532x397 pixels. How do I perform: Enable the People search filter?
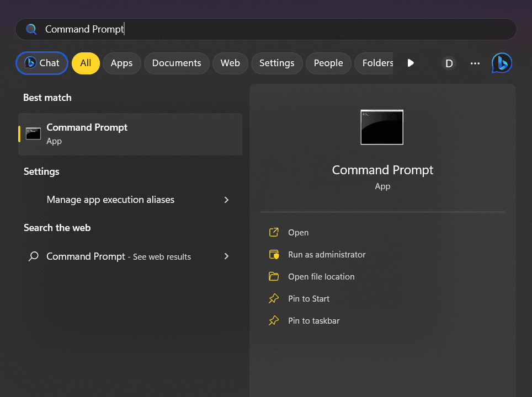click(x=328, y=63)
